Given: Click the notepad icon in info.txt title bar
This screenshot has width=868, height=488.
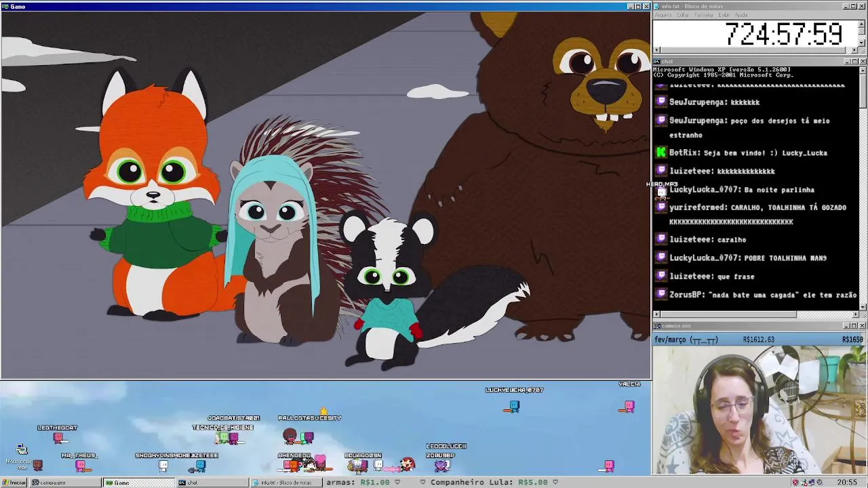Looking at the screenshot, I should [x=656, y=6].
